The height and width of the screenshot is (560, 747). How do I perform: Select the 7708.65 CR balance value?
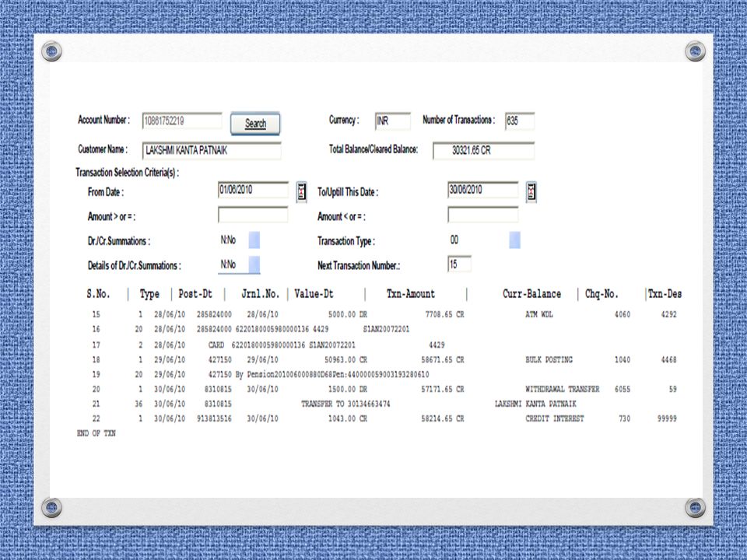[x=444, y=314]
